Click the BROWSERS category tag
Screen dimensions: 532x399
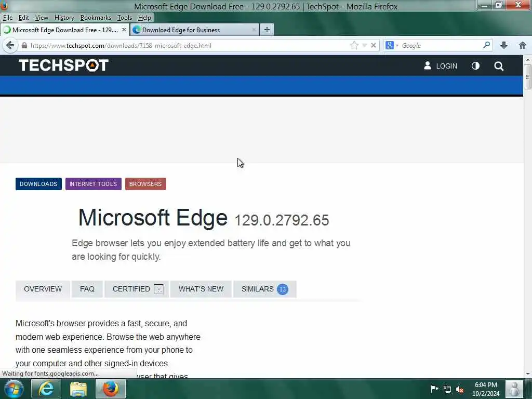coord(145,184)
